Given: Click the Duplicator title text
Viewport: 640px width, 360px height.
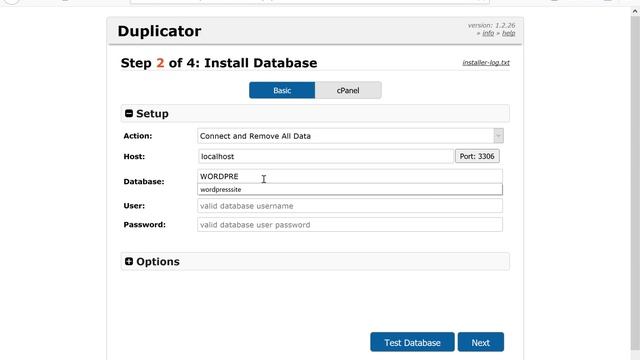Looking at the screenshot, I should pyautogui.click(x=159, y=31).
